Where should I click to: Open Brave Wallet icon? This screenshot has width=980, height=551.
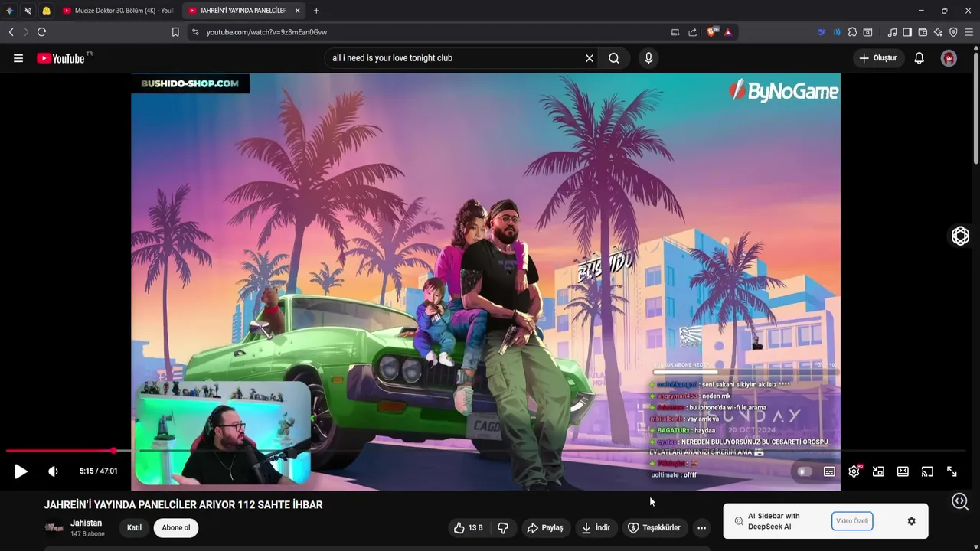pyautogui.click(x=923, y=32)
